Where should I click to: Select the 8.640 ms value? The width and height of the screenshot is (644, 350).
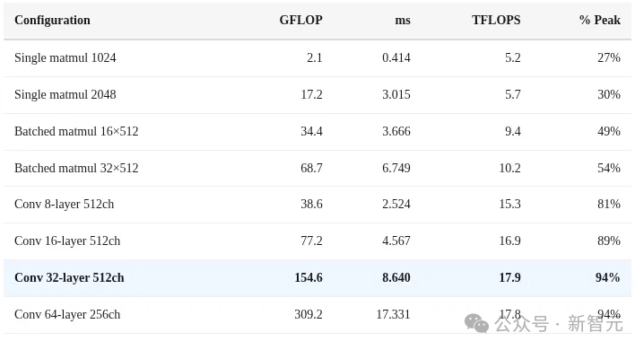[396, 277]
